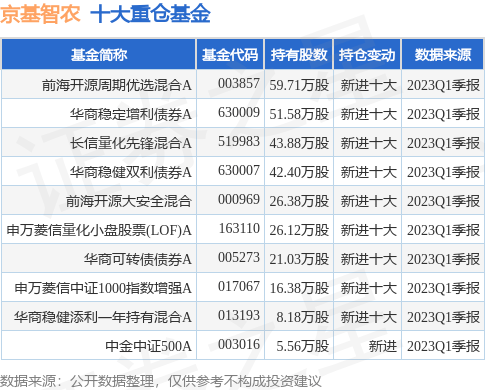Click the 43.88万股 holdings cell
This screenshot has height=390, width=485.
(x=299, y=143)
